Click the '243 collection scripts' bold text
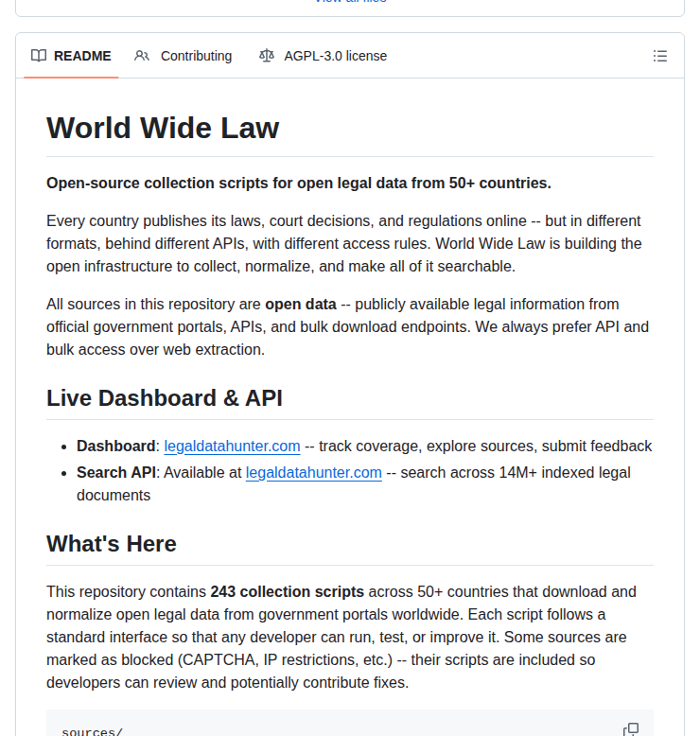The height and width of the screenshot is (736, 700). 287,592
